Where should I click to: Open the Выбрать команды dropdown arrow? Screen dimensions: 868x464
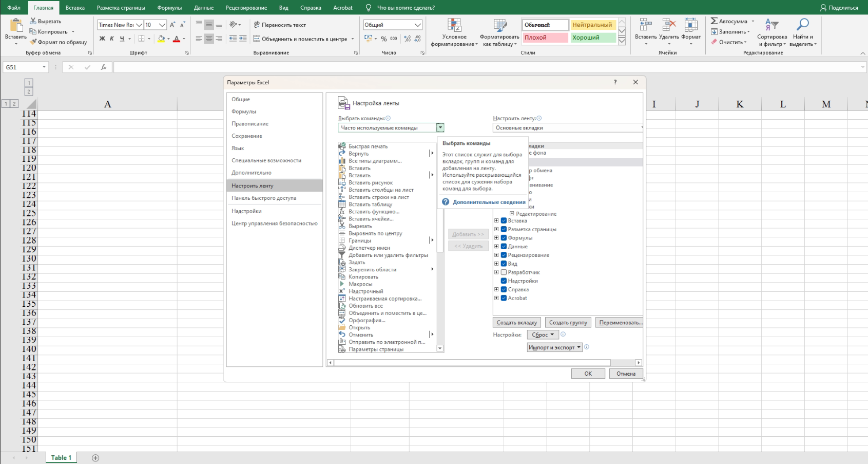click(440, 127)
